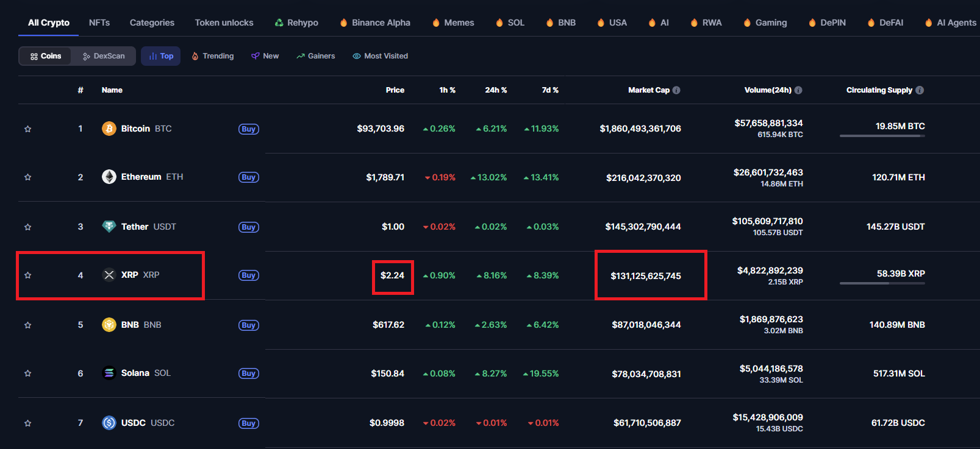This screenshot has height=449, width=980.
Task: Star Ethereum for the watchlist
Action: point(27,177)
